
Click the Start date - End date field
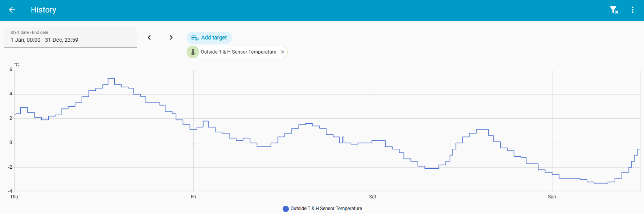(70, 37)
